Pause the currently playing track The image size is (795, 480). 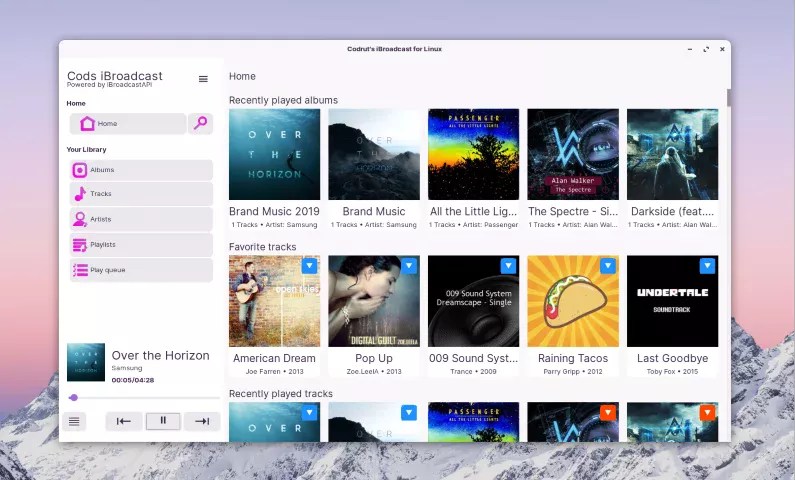pyautogui.click(x=163, y=421)
